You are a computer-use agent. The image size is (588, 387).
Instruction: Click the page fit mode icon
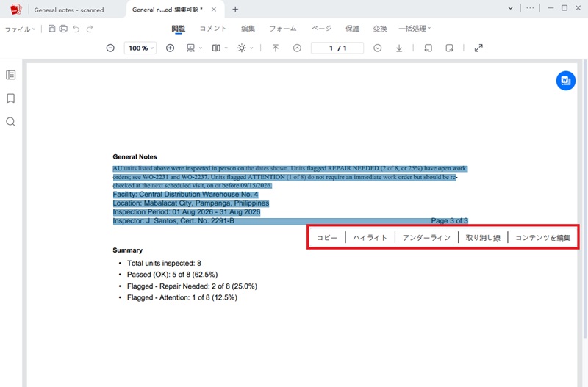click(191, 48)
